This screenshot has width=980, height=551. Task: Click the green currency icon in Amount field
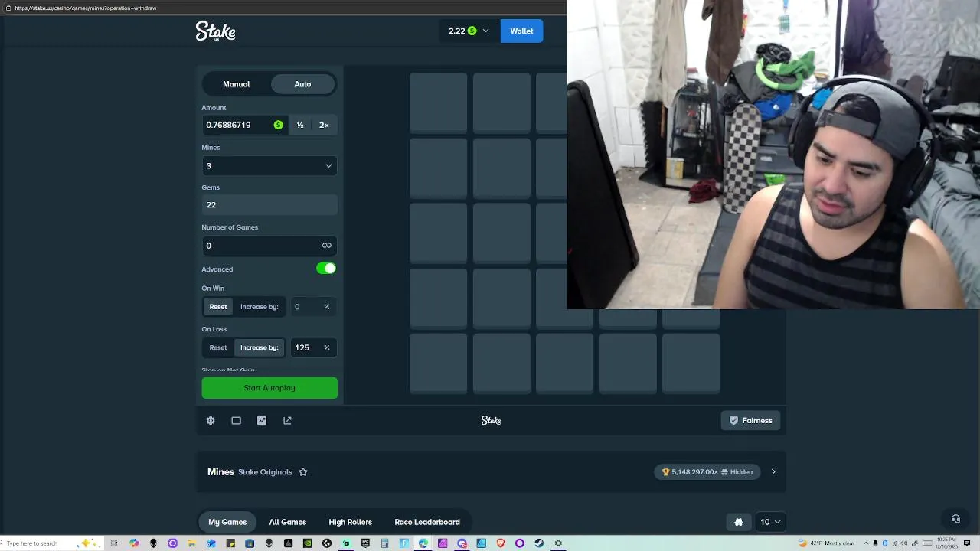(x=278, y=125)
